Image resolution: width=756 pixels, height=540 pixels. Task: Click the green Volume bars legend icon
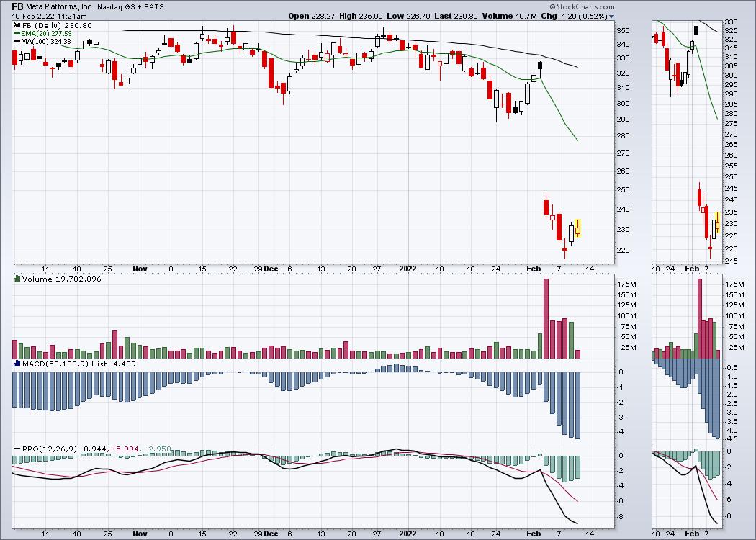click(17, 279)
